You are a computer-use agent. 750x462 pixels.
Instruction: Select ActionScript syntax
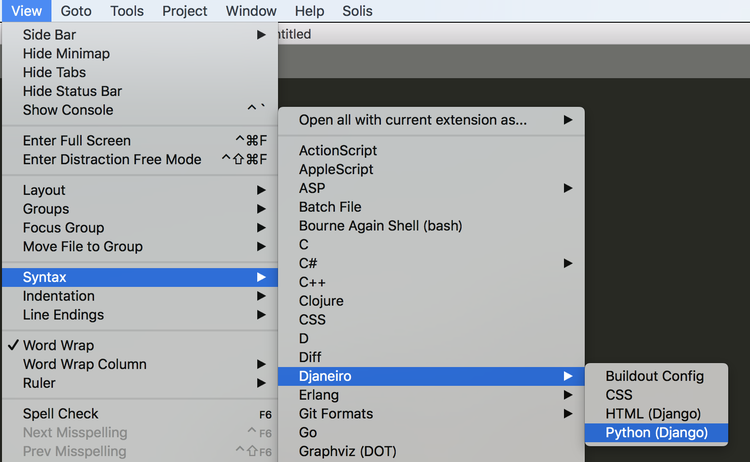(431, 151)
